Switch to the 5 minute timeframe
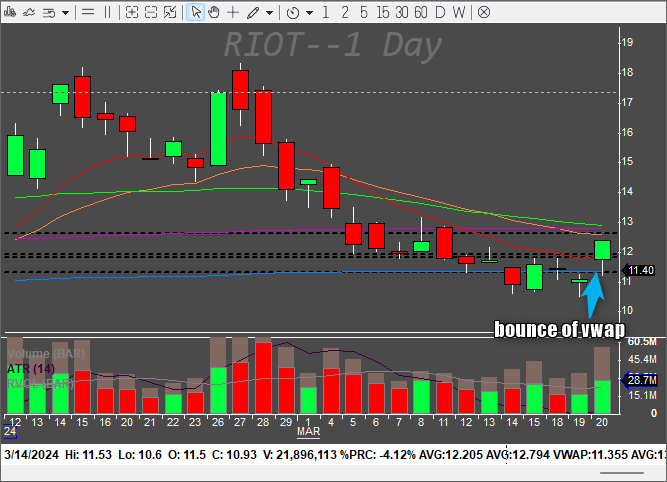 [x=363, y=12]
